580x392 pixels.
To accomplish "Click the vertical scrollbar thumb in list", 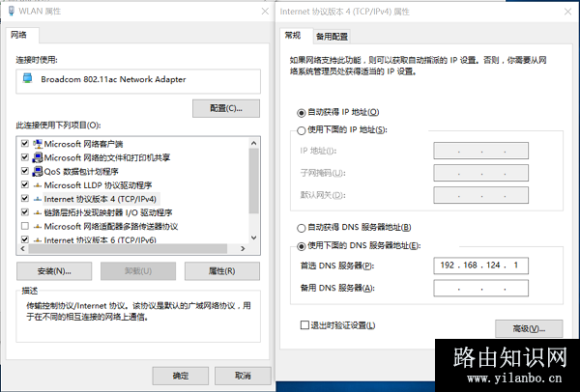I will pyautogui.click(x=253, y=182).
